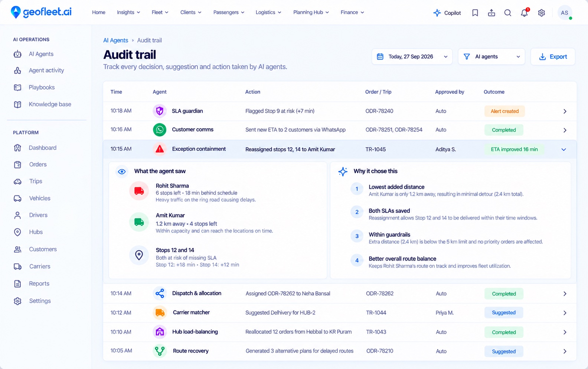
Task: Click the Home menu item
Action: tap(99, 12)
